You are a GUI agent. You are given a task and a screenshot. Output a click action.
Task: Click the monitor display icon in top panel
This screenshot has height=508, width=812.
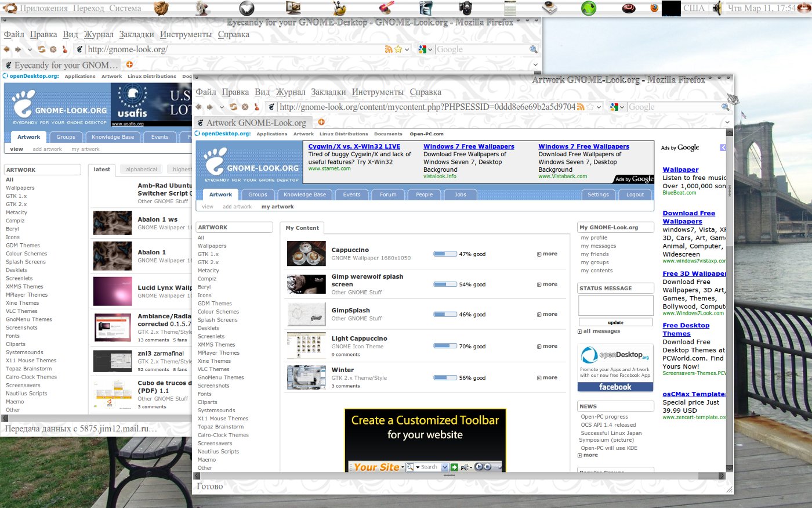point(293,8)
